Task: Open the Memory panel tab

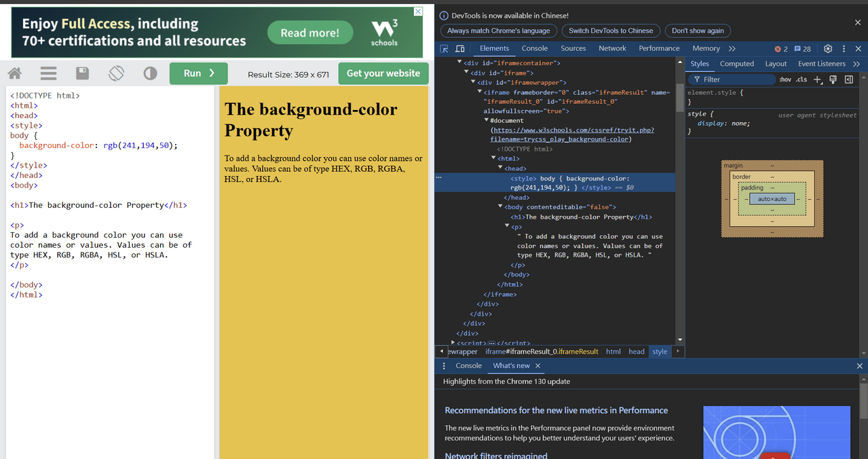Action: point(706,48)
